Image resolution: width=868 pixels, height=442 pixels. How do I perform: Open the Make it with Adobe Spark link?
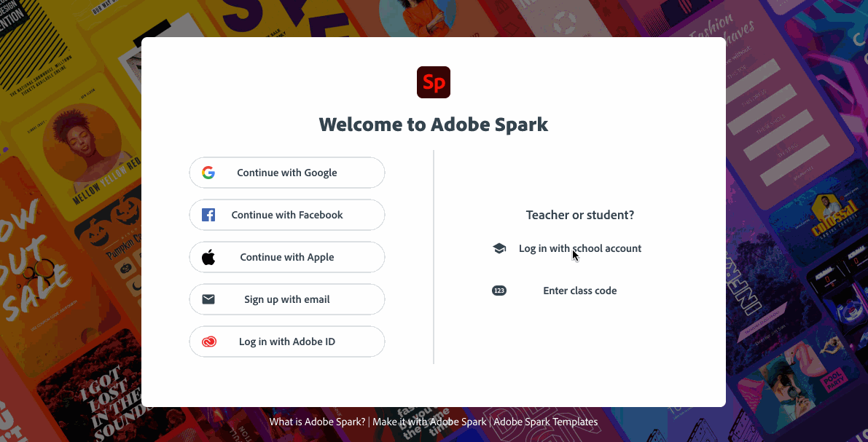429,422
